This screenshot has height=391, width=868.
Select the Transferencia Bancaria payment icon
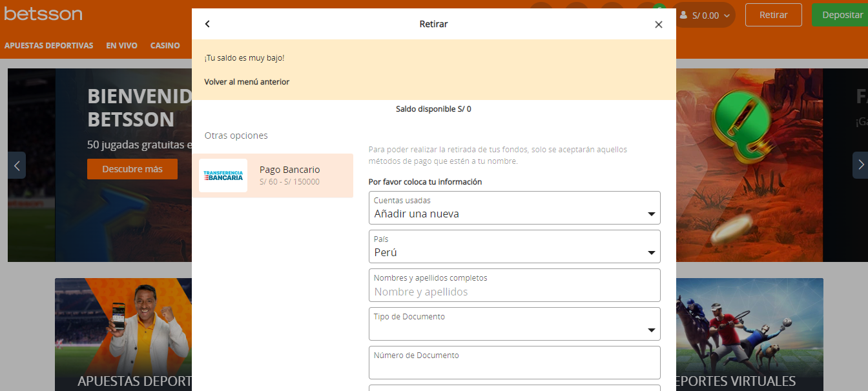[x=223, y=175]
